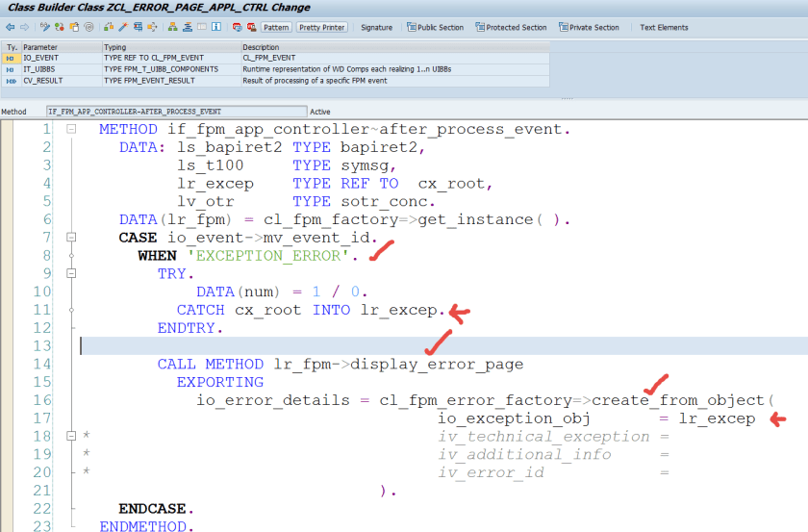Click the Back arrow in toolbar
Screen dimensions: 808x532
pyautogui.click(x=9, y=27)
